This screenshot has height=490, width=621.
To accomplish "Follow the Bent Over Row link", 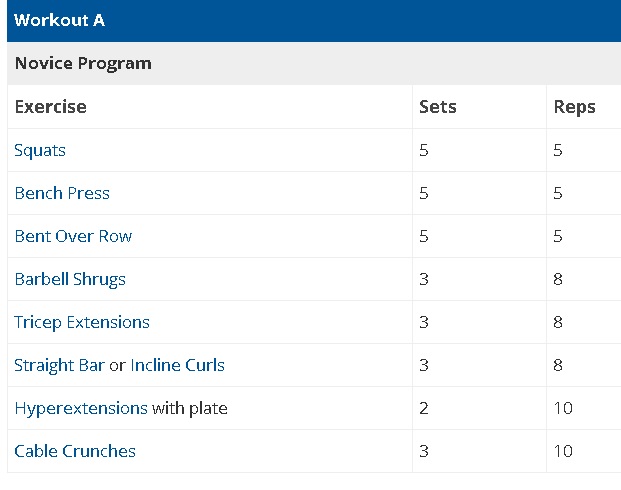I will 73,236.
